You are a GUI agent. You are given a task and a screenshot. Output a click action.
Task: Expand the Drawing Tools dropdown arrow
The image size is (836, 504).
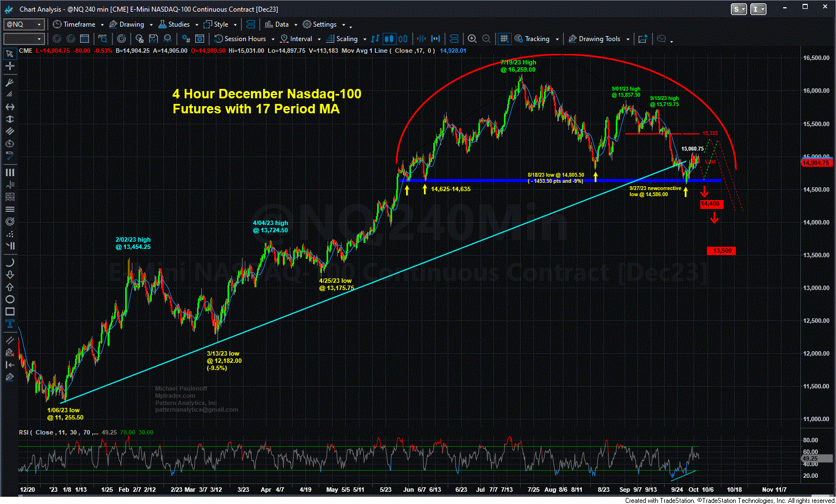click(x=628, y=39)
